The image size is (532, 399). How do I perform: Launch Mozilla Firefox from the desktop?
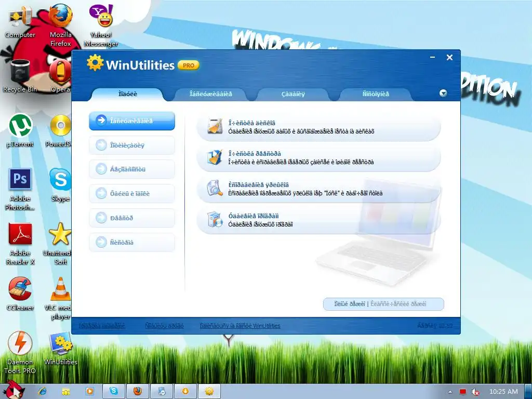(x=60, y=25)
